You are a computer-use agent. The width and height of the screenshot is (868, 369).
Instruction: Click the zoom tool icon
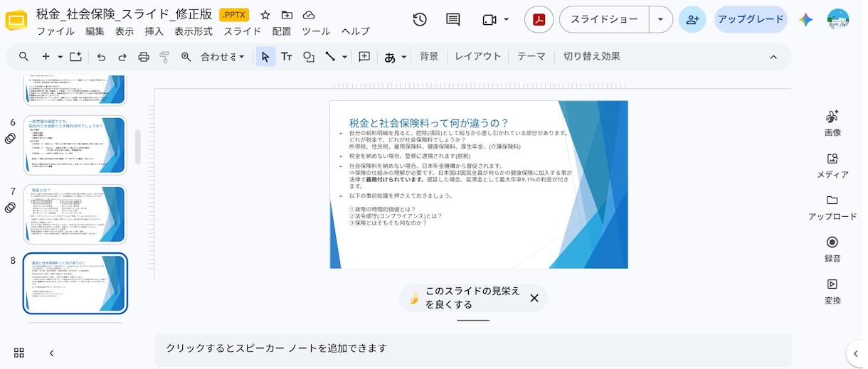pyautogui.click(x=186, y=57)
